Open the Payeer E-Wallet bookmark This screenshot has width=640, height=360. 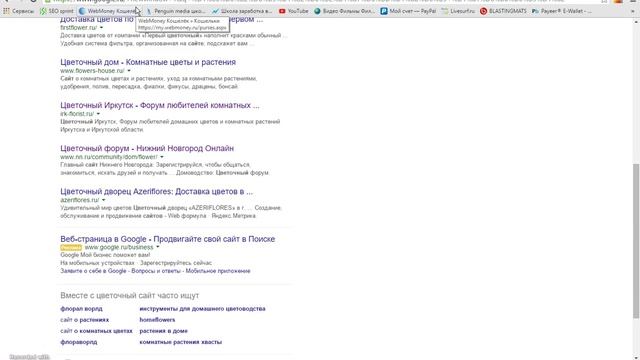pos(562,11)
